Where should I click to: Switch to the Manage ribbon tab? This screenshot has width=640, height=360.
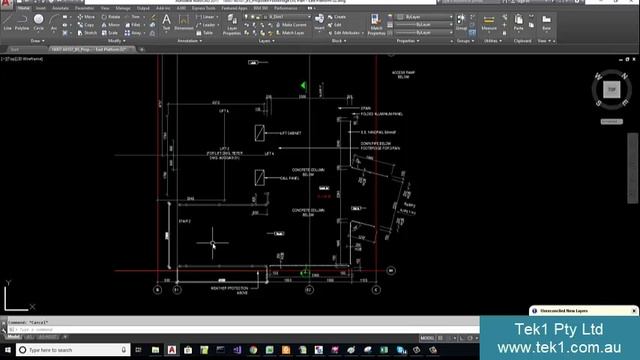pyautogui.click(x=122, y=8)
